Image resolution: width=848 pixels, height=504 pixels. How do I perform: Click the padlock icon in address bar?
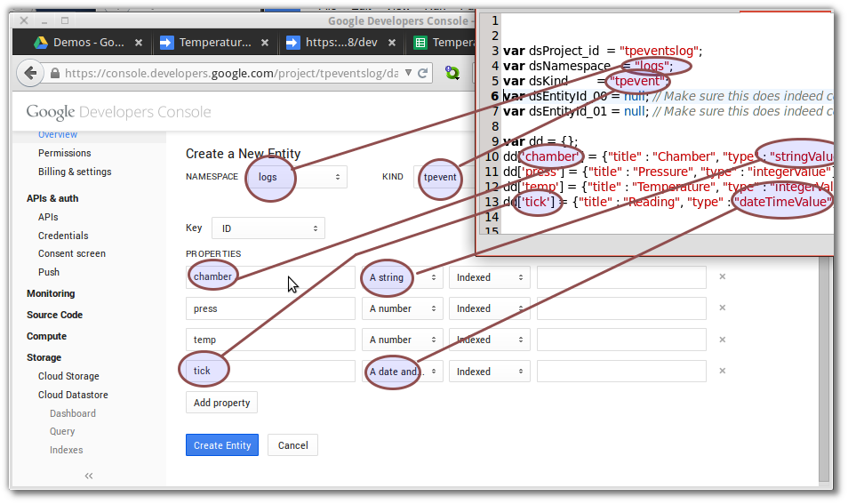point(54,73)
